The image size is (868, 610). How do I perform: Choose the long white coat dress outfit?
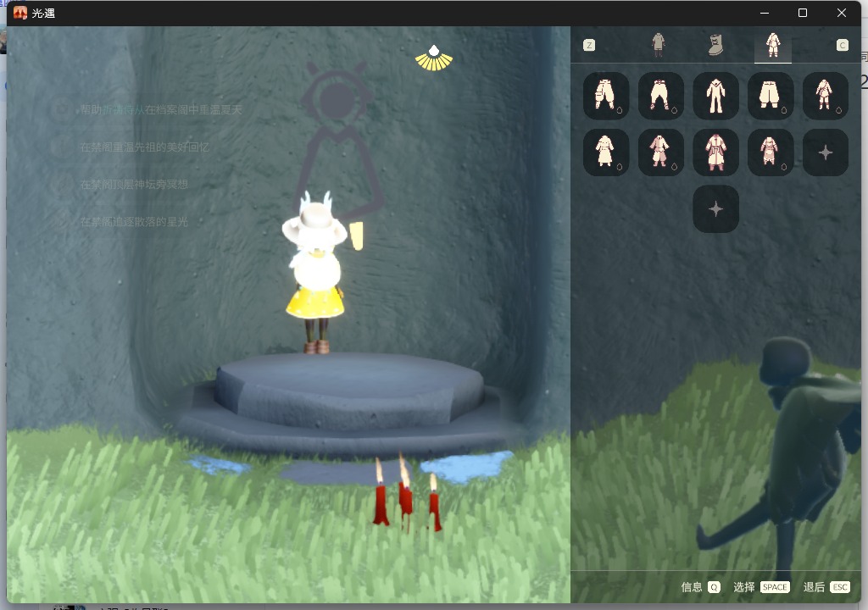pos(605,152)
